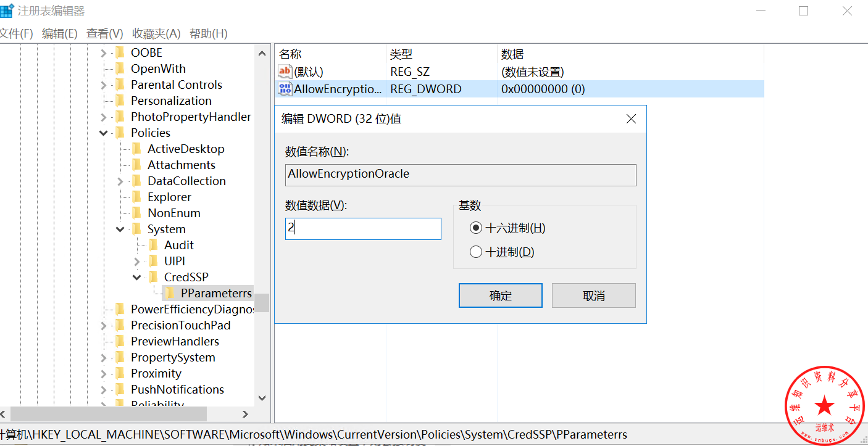
Task: Collapse the Policies tree node
Action: 104,133
